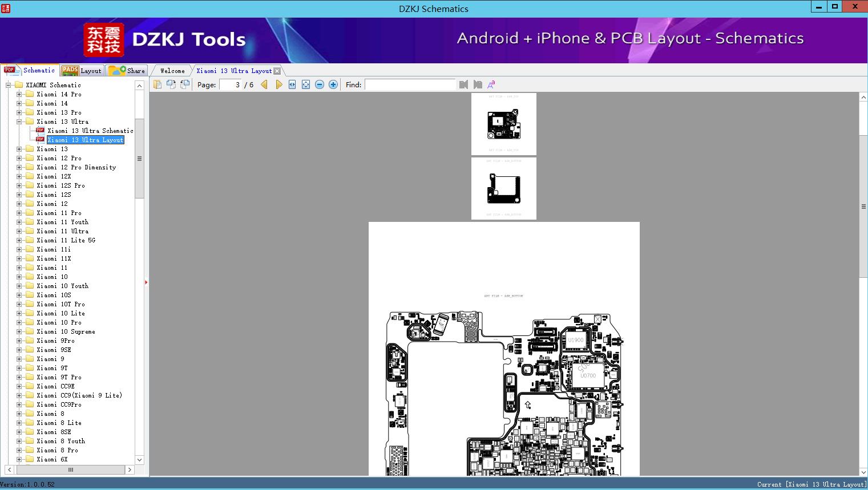Click U0700 chip on board layout
Screen dimensions: 868x490
(588, 375)
